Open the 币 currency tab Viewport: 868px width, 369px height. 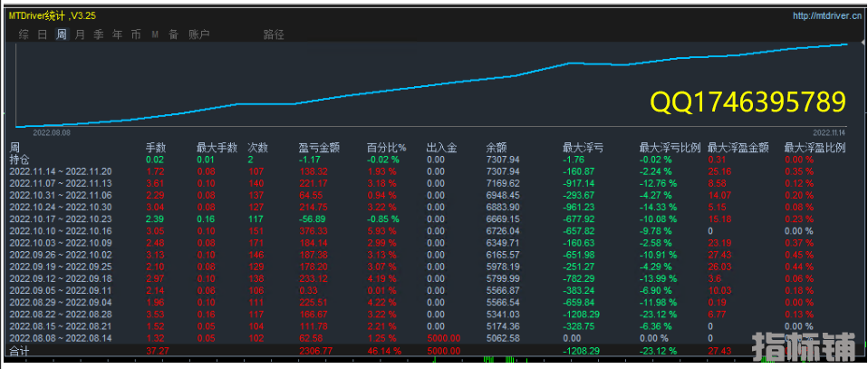click(136, 34)
